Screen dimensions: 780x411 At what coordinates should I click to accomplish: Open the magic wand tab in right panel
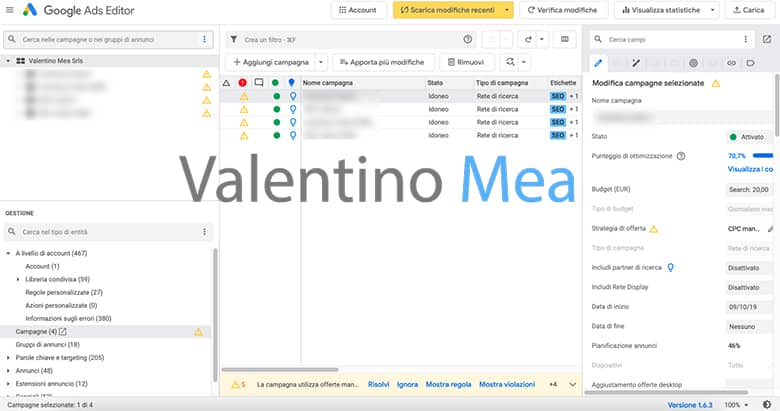point(636,63)
